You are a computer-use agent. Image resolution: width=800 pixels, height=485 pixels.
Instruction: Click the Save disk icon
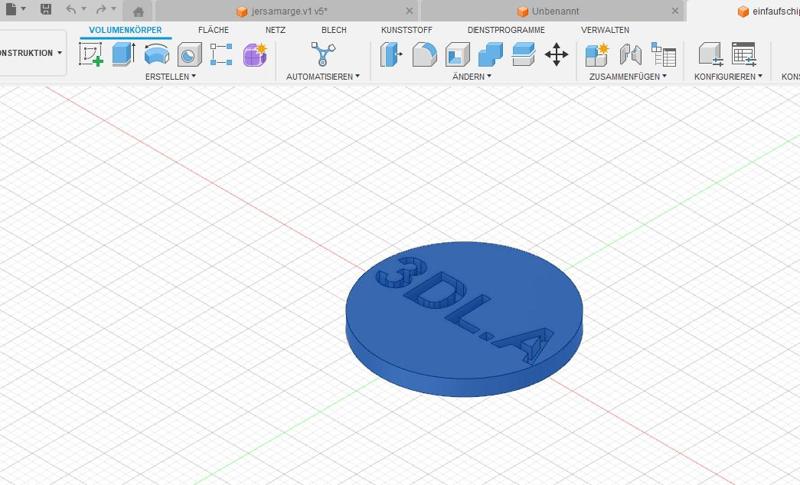(46, 9)
